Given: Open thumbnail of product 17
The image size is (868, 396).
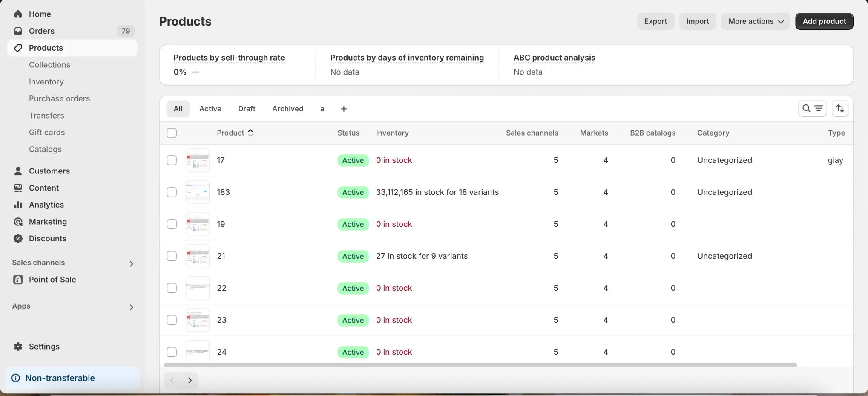Looking at the screenshot, I should (x=198, y=160).
